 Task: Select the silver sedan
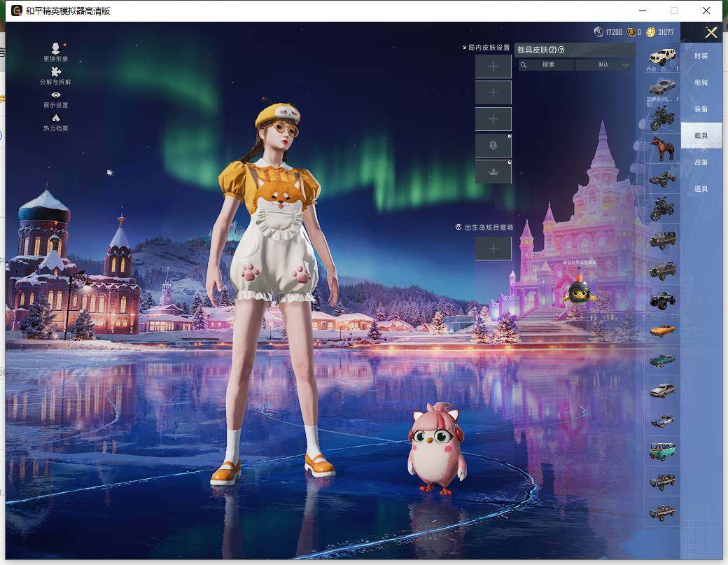pyautogui.click(x=662, y=391)
